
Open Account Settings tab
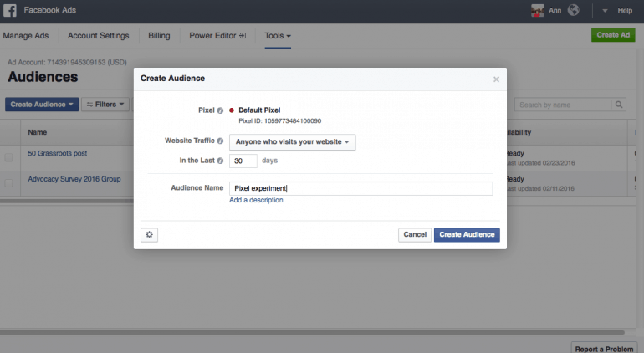[x=98, y=36]
